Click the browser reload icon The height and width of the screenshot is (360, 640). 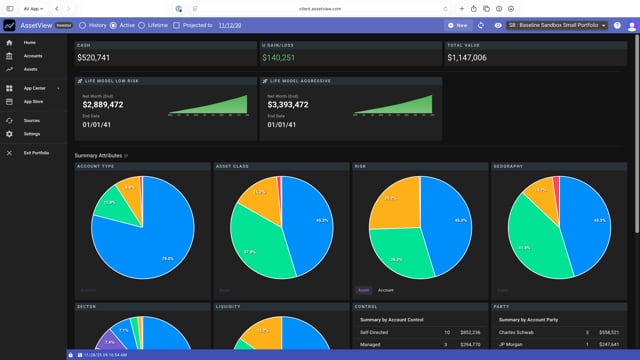point(445,9)
